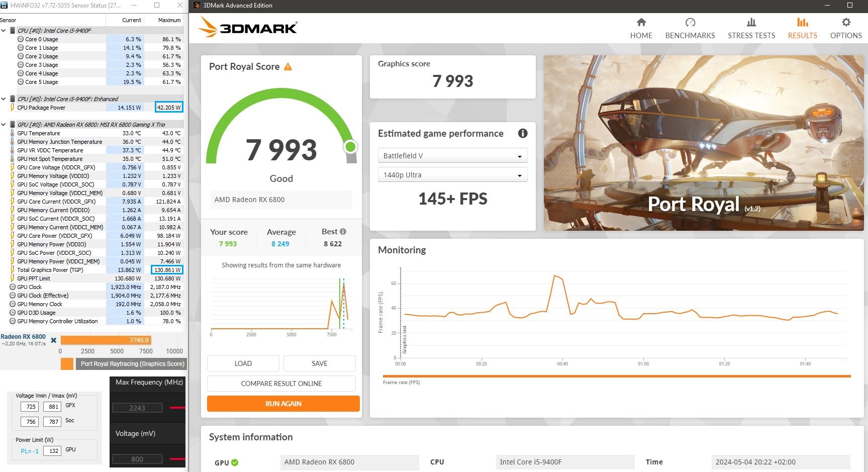Screen dimensions: 868x472
Task: Click the orange Frame rate timeline bar
Action: [x=617, y=376]
